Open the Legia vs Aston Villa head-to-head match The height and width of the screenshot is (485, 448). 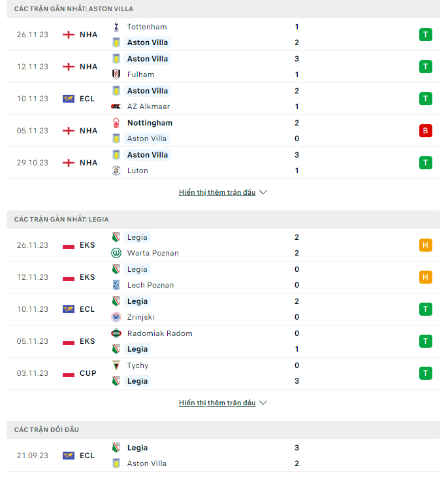point(223,456)
